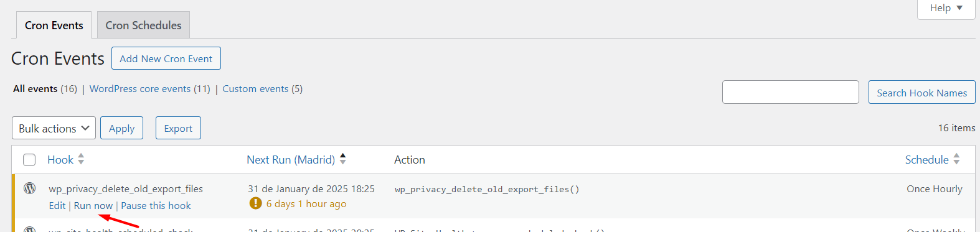Click the Schedule column sort arrows
This screenshot has height=232, width=980.
[x=956, y=159]
